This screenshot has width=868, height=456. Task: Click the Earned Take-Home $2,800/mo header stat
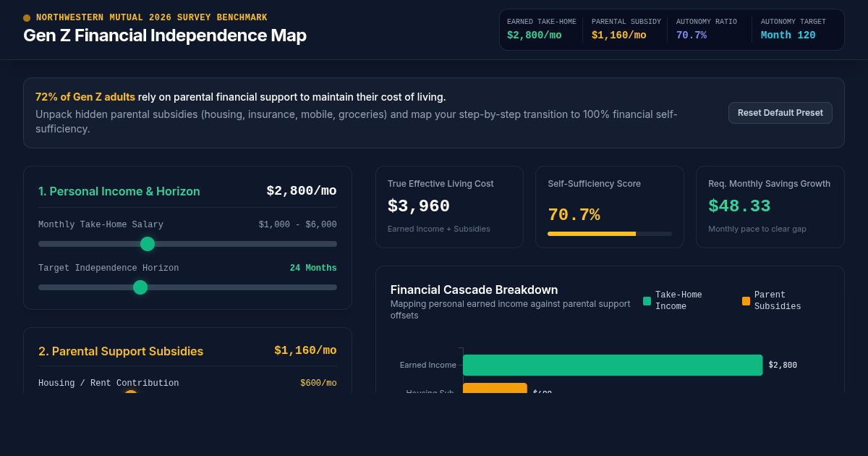click(x=542, y=30)
